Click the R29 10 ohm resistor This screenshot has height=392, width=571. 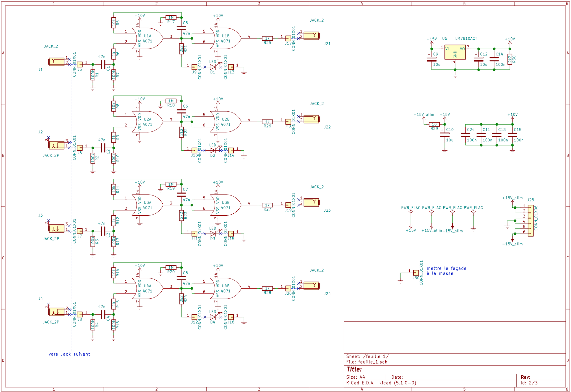[434, 124]
